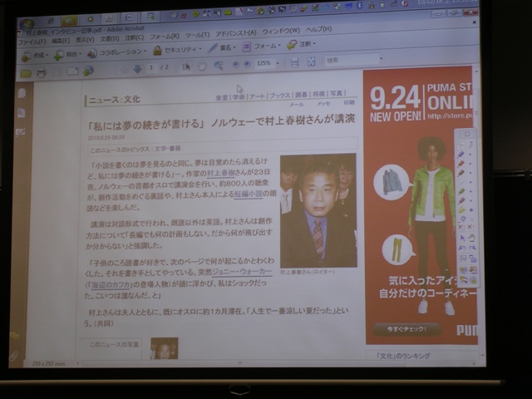Click the 海辺のカフカ link
The image size is (532, 399).
111,284
